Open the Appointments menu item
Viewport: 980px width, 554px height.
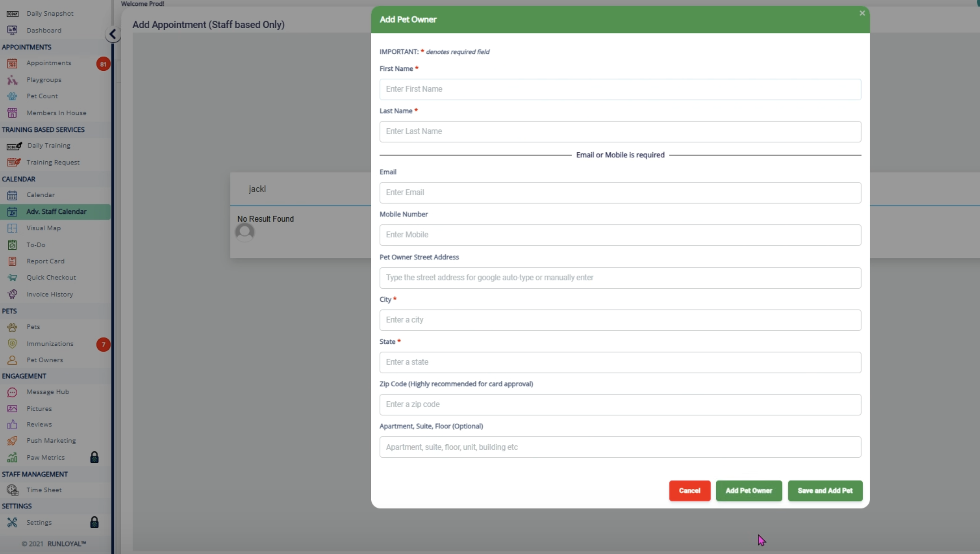pos(49,63)
